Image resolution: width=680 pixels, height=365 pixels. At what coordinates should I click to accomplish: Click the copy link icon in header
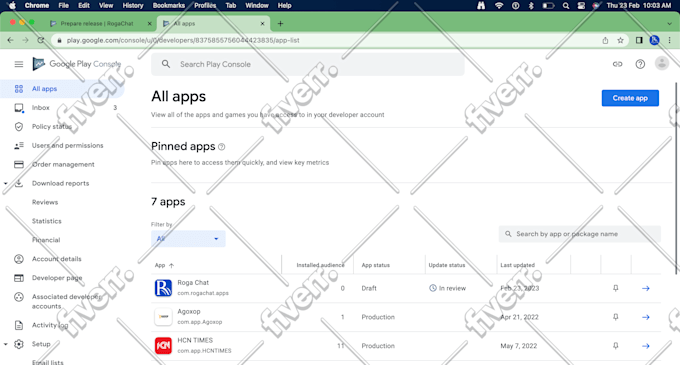[x=617, y=64]
